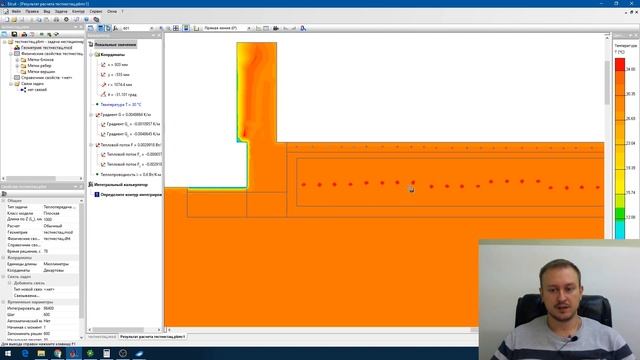Zoom in on the temperature field picture

click(161, 28)
